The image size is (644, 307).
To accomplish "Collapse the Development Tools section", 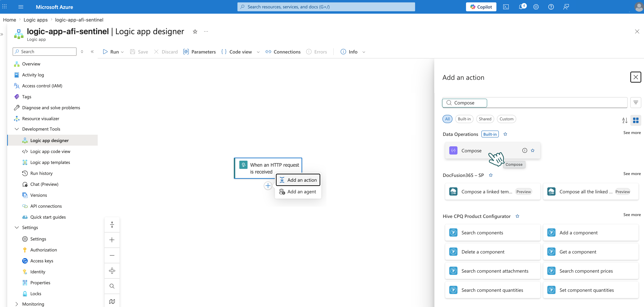I will coord(17,129).
